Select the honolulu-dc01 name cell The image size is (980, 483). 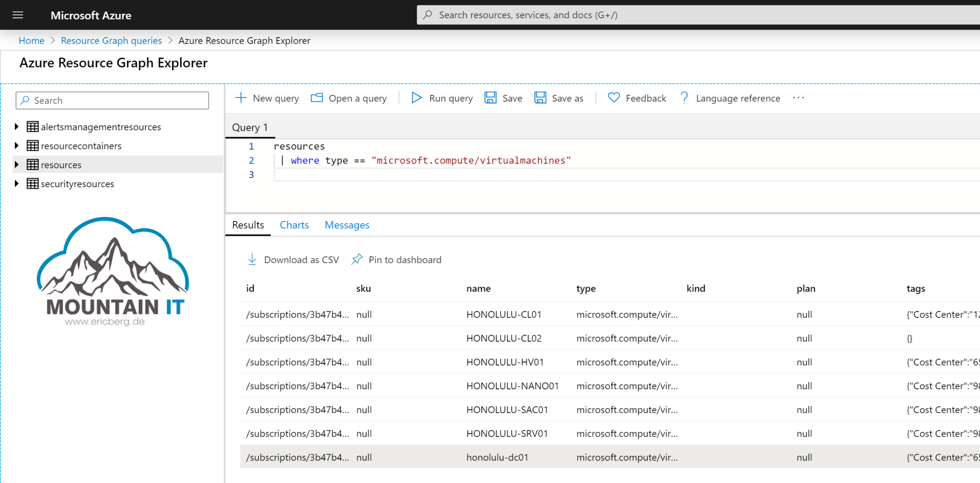[x=497, y=458]
